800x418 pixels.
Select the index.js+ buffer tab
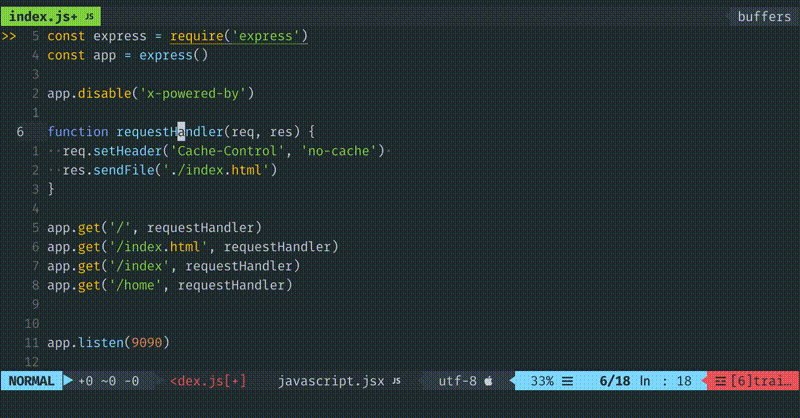pyautogui.click(x=43, y=17)
